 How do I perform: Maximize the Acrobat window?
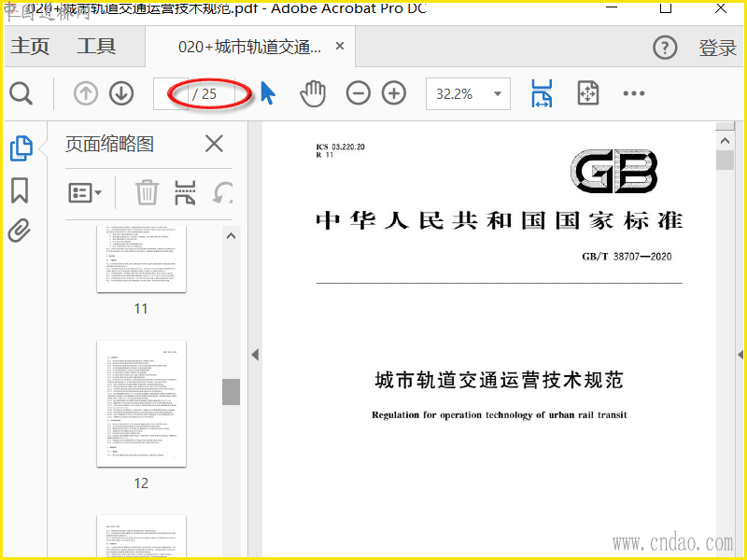pos(666,7)
